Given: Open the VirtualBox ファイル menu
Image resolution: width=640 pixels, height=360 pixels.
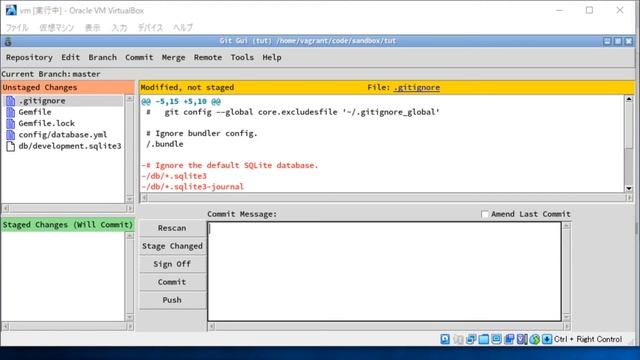Looking at the screenshot, I should click(x=17, y=28).
